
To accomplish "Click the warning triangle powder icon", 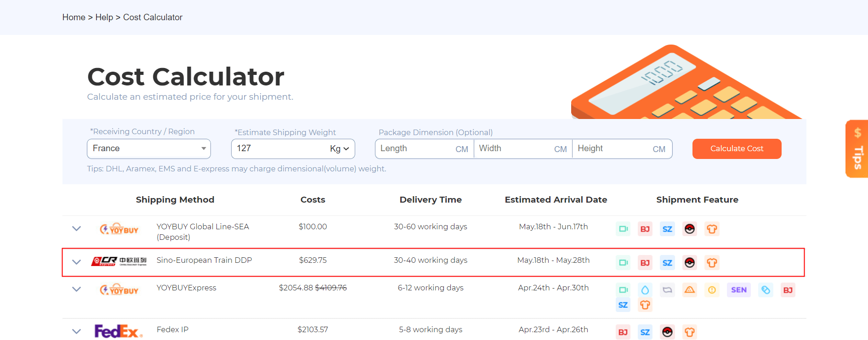I will click(x=690, y=290).
